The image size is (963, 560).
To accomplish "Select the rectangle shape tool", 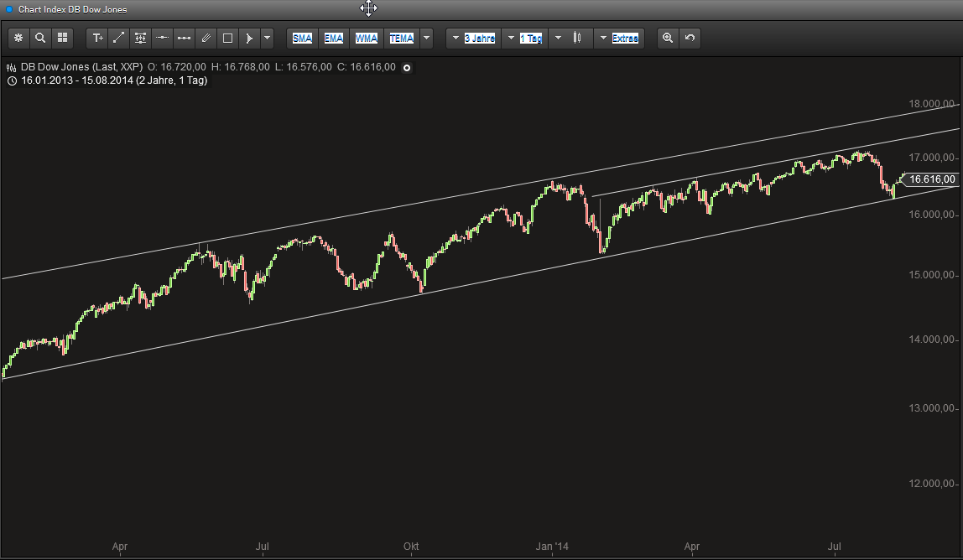I will click(227, 38).
